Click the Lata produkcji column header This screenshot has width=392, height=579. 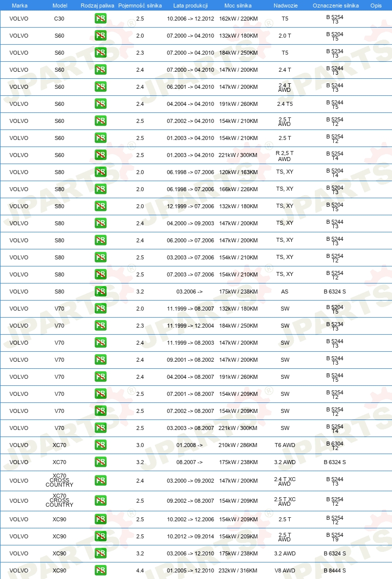click(x=190, y=6)
